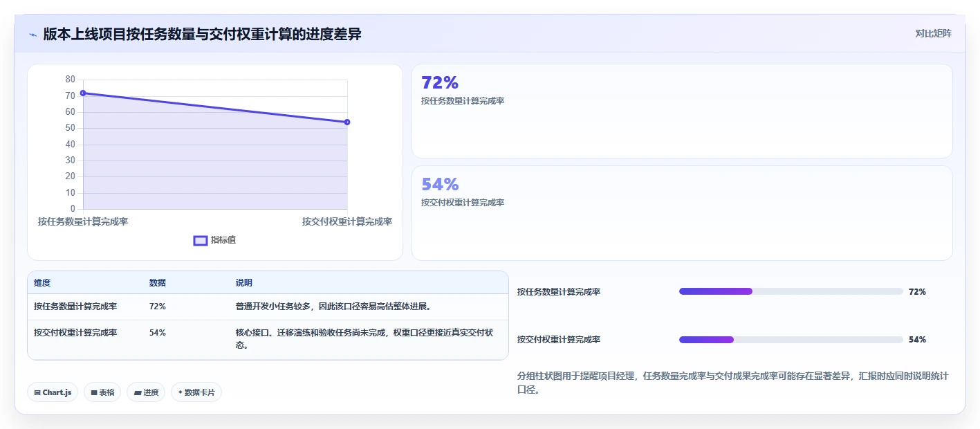Click the progress row label 按任务数量计算完成率
Viewport: 980px width, 429px height.
pyautogui.click(x=559, y=292)
